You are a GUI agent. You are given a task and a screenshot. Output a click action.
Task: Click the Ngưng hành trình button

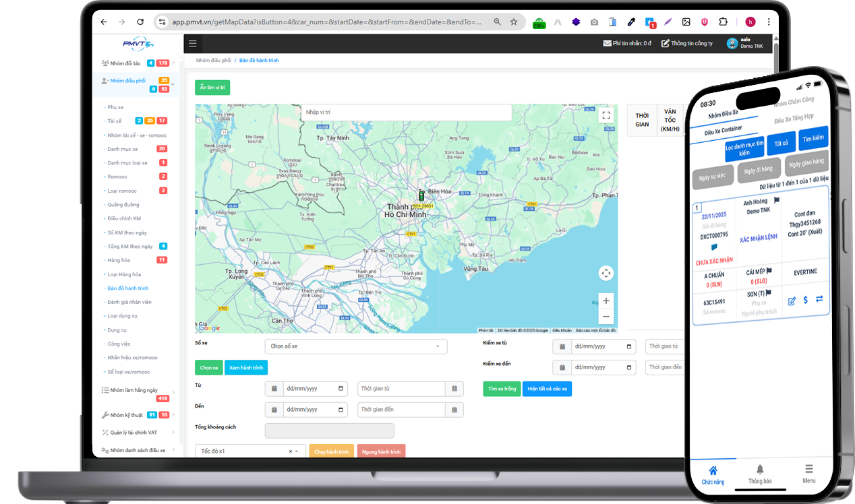381,451
